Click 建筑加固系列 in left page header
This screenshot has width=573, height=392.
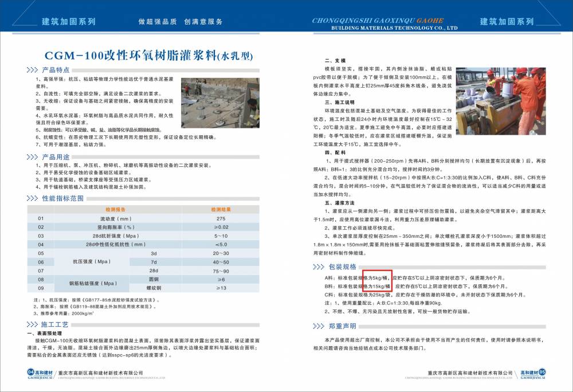(x=69, y=22)
